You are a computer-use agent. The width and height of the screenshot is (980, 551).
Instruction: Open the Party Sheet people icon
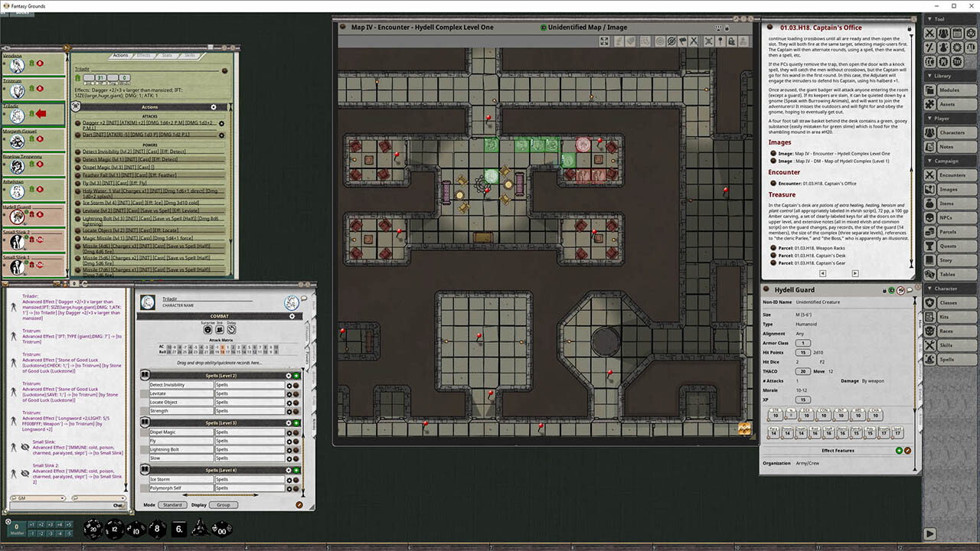(x=943, y=34)
